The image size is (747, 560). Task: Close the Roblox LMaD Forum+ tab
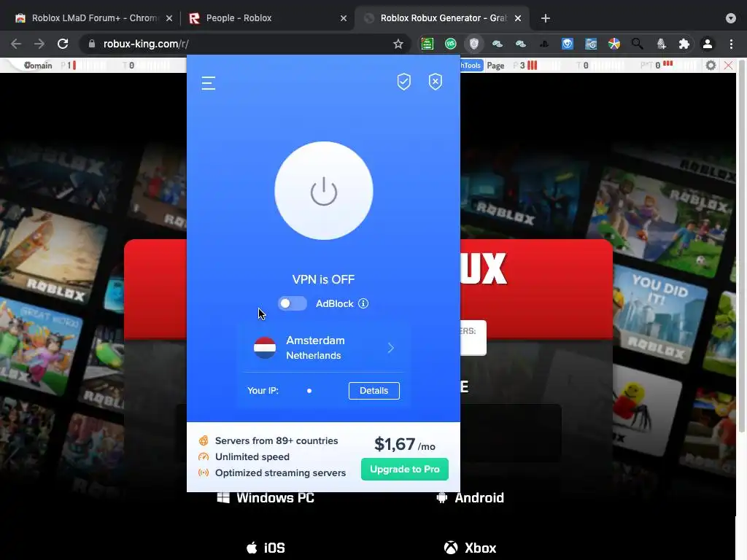tap(169, 18)
